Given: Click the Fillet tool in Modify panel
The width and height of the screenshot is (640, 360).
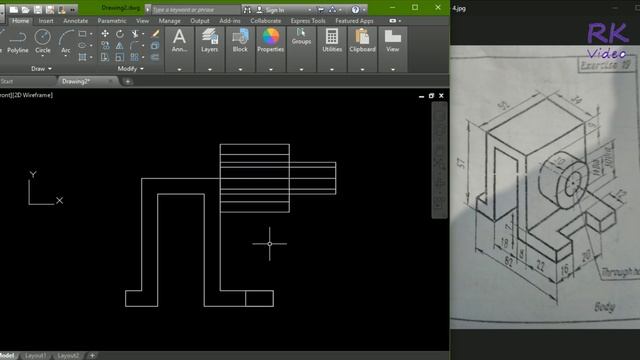Looking at the screenshot, I should click(135, 45).
